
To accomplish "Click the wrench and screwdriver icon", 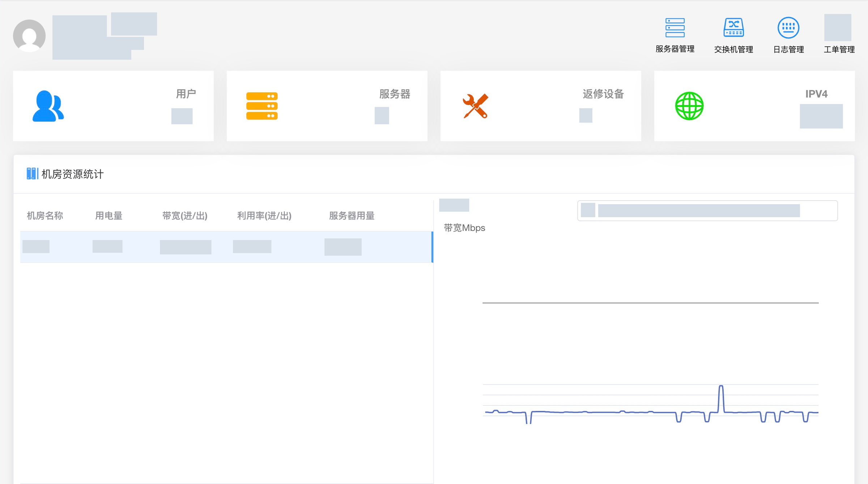I will (476, 106).
